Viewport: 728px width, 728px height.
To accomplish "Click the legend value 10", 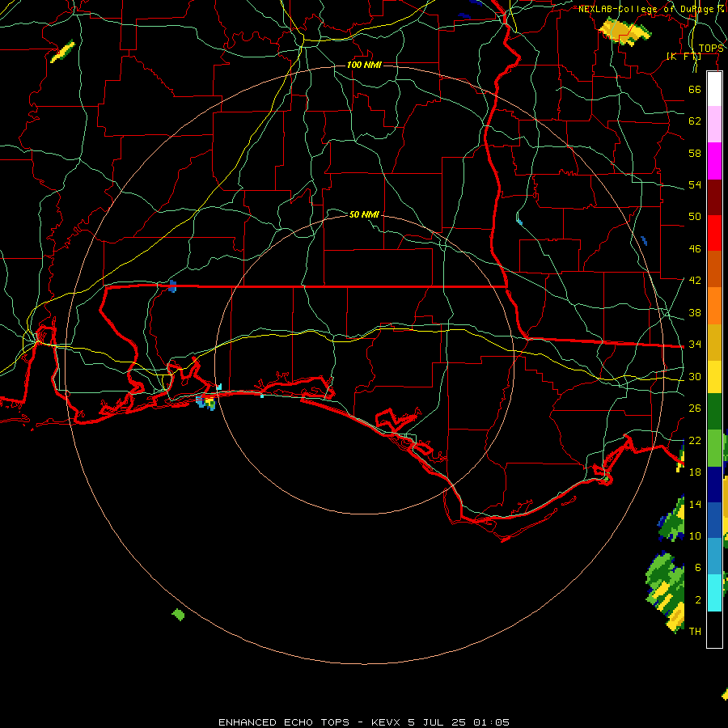I will pos(695,536).
